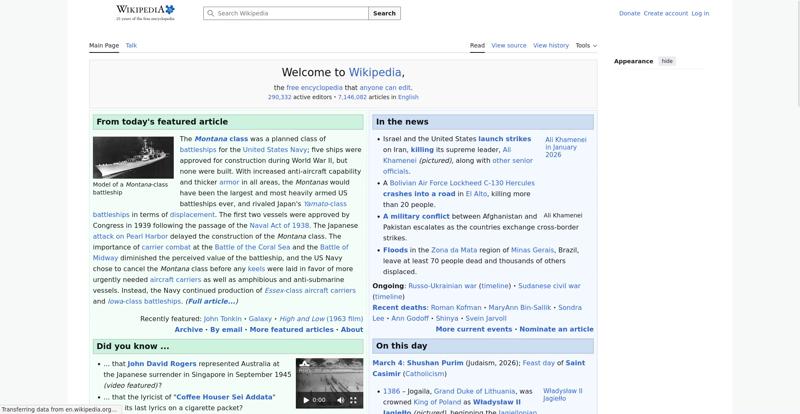Open the Nominate an article link
This screenshot has height=414, width=800.
click(556, 329)
